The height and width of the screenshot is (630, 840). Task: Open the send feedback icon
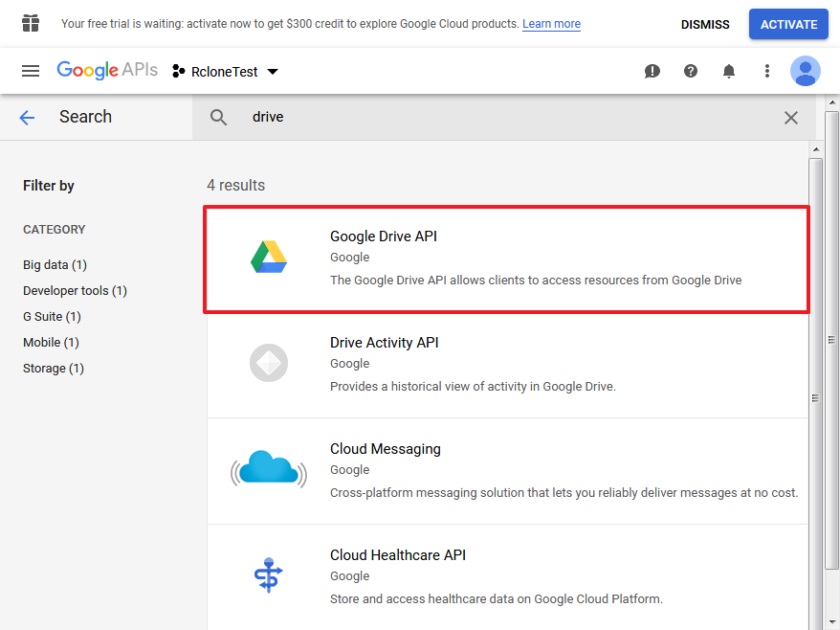pos(652,71)
